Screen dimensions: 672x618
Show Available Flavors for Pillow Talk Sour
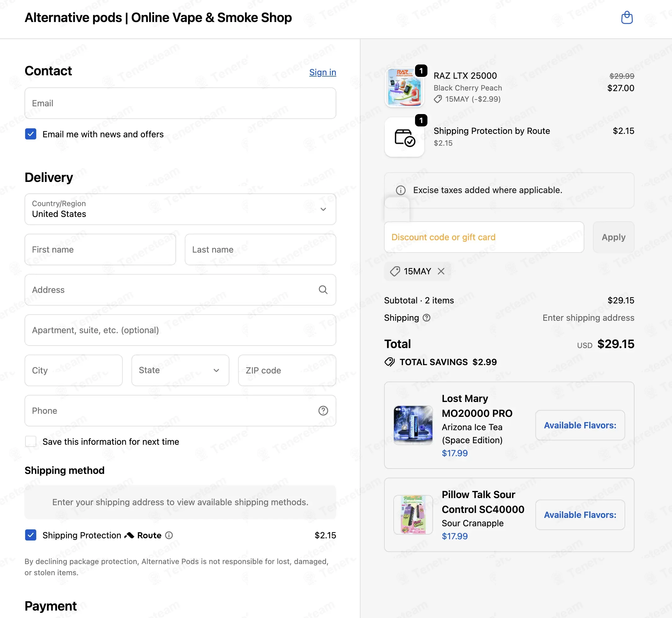pos(580,515)
